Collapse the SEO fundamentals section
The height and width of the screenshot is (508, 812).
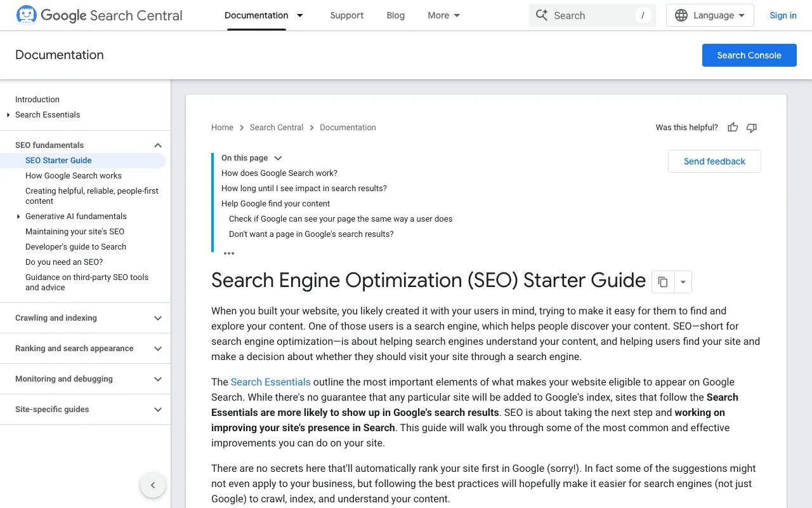point(158,145)
